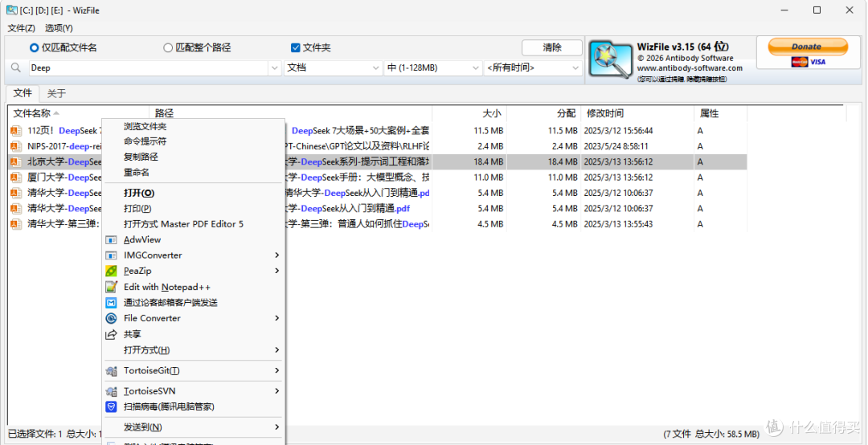Click the Tencent virus scan shield icon
The width and height of the screenshot is (868, 445).
(x=111, y=406)
